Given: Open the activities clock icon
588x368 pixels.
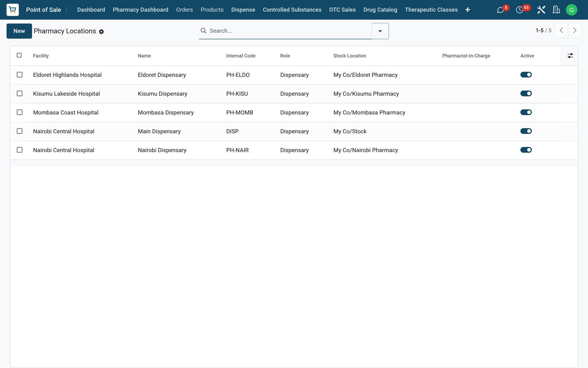Looking at the screenshot, I should (520, 10).
